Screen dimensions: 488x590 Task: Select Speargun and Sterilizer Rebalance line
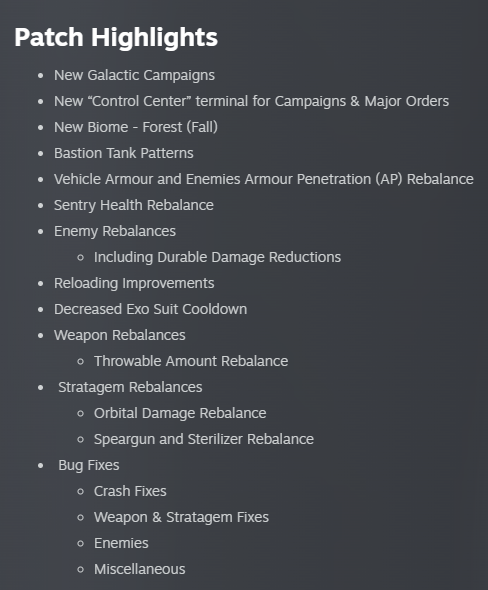click(x=204, y=439)
